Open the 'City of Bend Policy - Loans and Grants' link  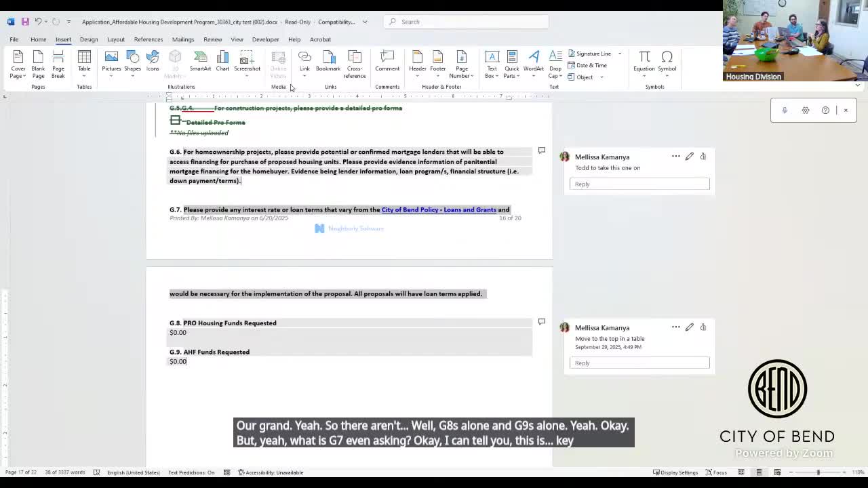(x=439, y=209)
